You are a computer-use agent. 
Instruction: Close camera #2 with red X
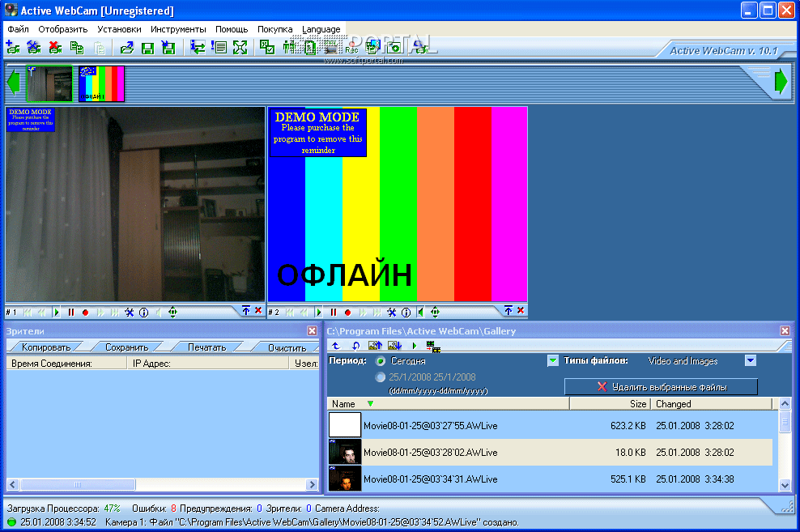(x=521, y=310)
